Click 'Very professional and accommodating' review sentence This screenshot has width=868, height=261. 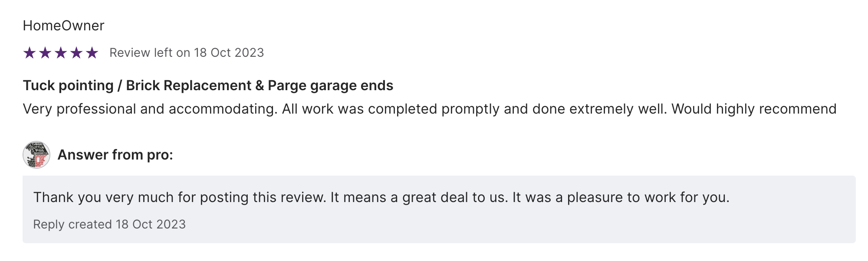pos(150,109)
